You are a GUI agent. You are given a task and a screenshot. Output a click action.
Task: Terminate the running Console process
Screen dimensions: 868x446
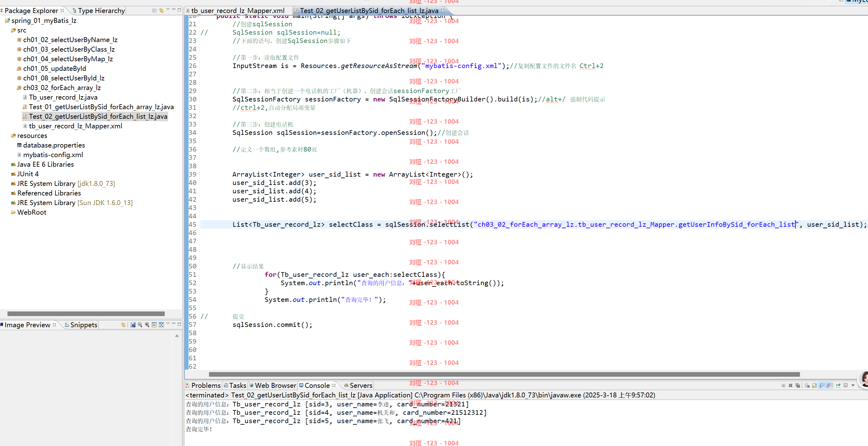783,386
